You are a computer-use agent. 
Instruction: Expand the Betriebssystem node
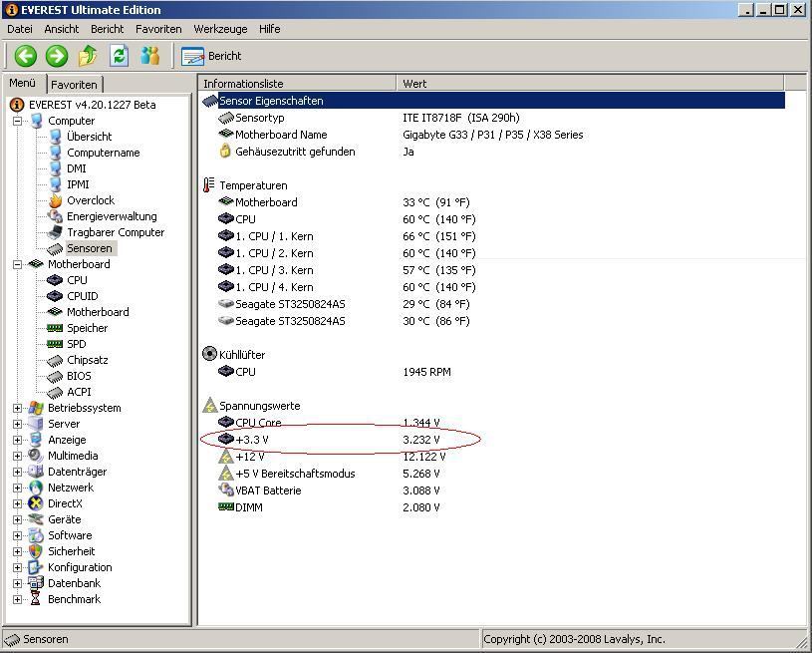click(18, 408)
